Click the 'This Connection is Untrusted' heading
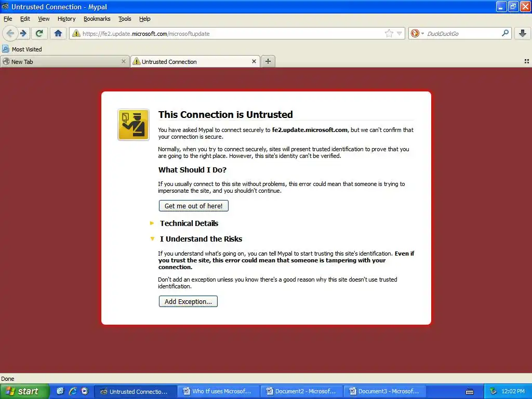 225,114
